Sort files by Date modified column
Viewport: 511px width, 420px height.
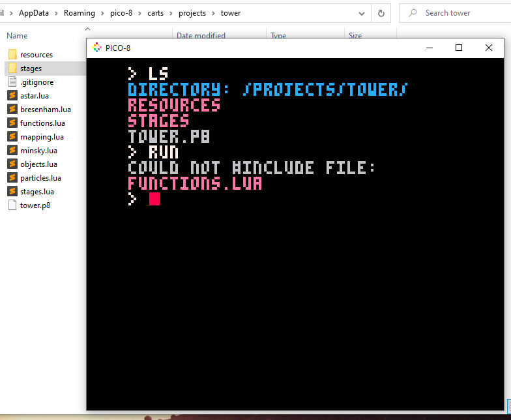(x=201, y=35)
